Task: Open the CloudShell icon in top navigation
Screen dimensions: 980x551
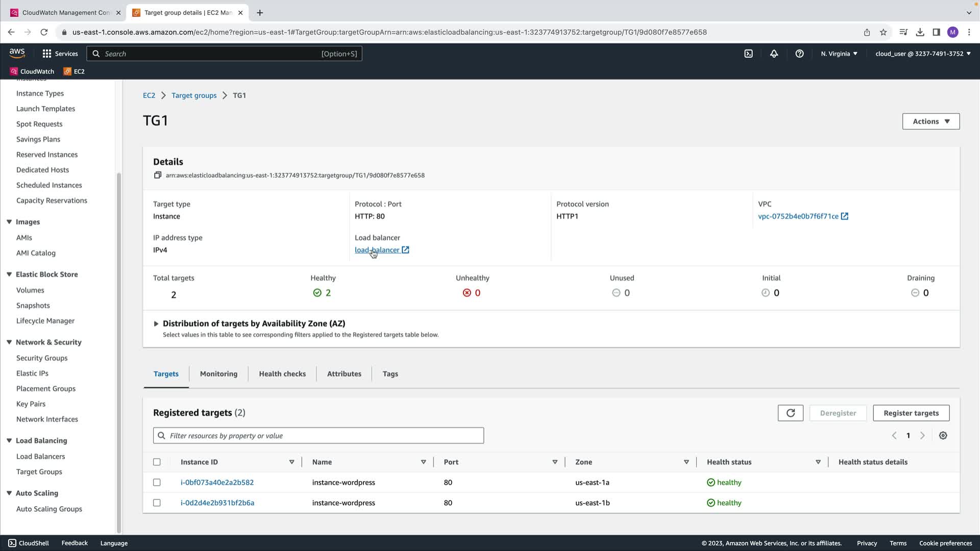Action: pos(748,54)
